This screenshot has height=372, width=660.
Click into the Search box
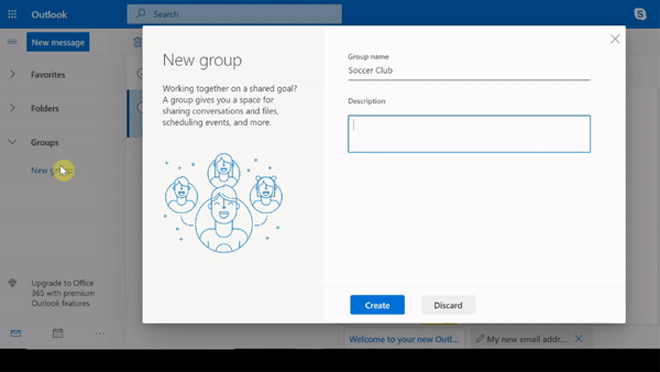pyautogui.click(x=234, y=14)
